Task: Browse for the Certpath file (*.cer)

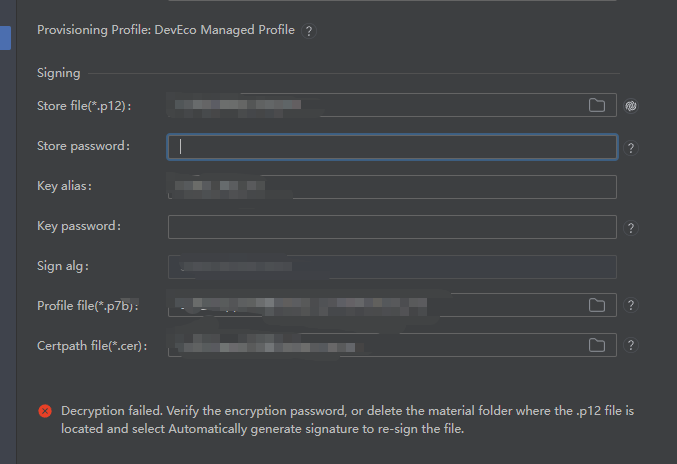Action: click(597, 345)
